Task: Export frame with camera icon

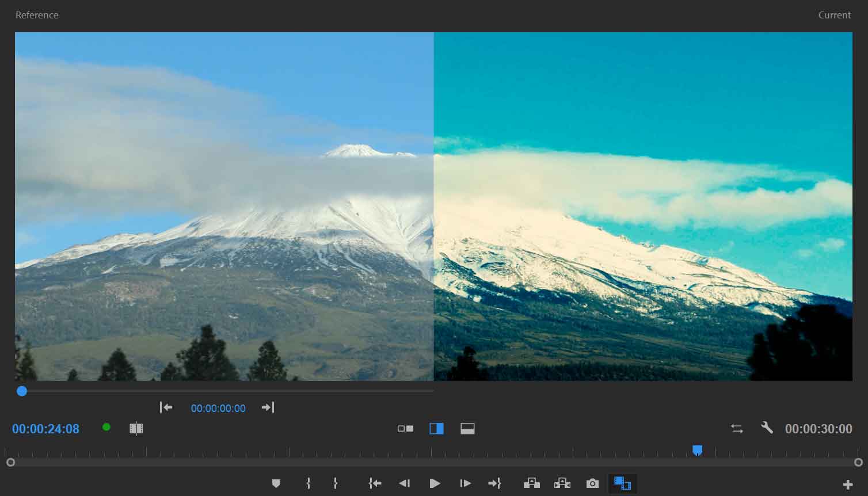Action: pos(592,483)
